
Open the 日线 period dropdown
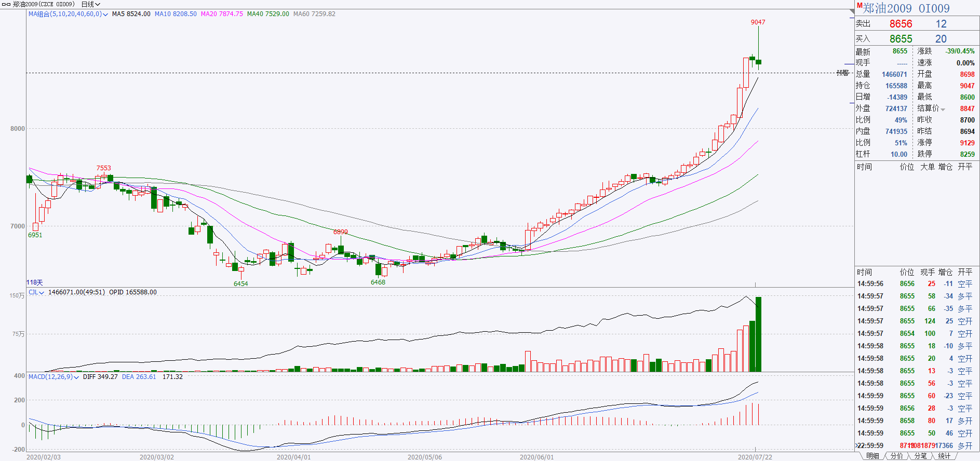91,4
